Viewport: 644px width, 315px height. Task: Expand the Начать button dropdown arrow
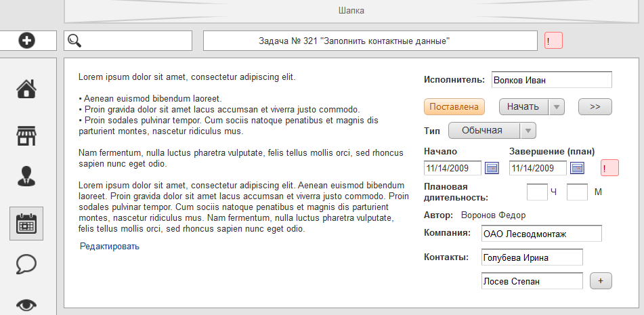click(x=555, y=107)
